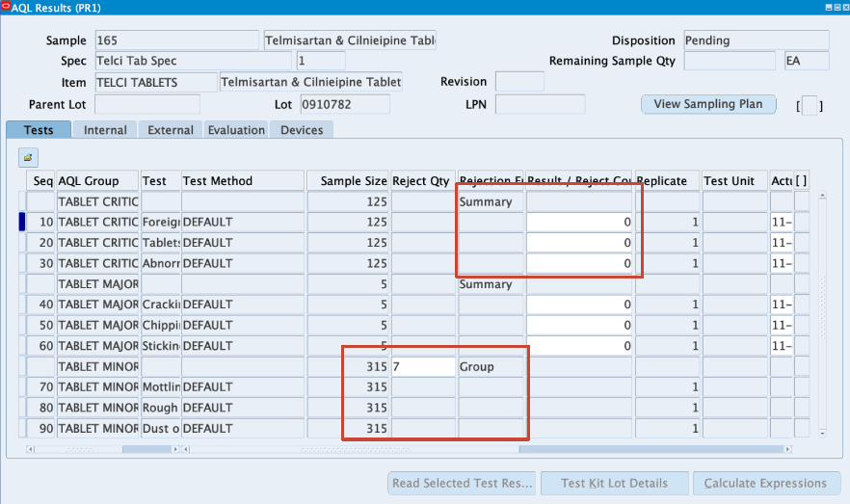Viewport: 850px width, 504px height.
Task: Select the record indicator for Seq 10
Action: pos(22,223)
